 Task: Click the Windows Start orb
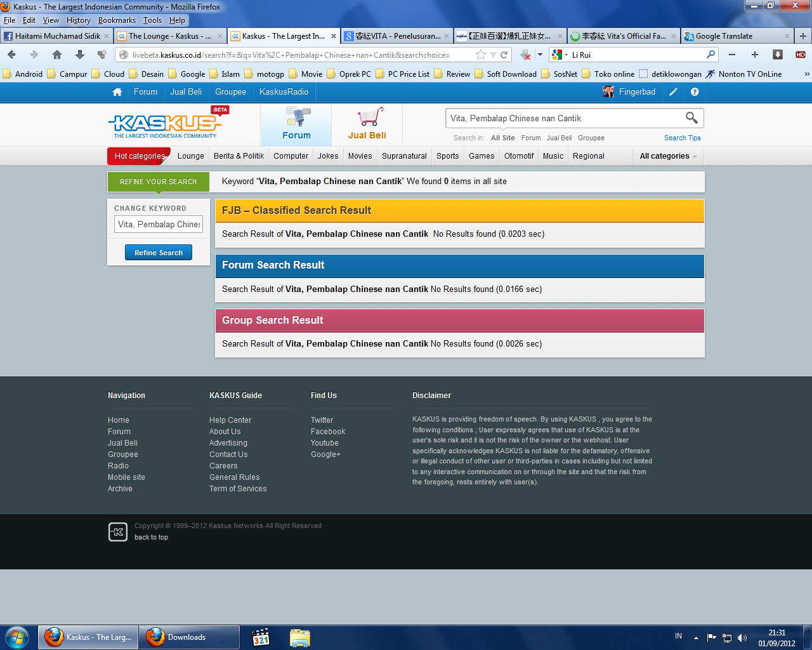pos(17,637)
